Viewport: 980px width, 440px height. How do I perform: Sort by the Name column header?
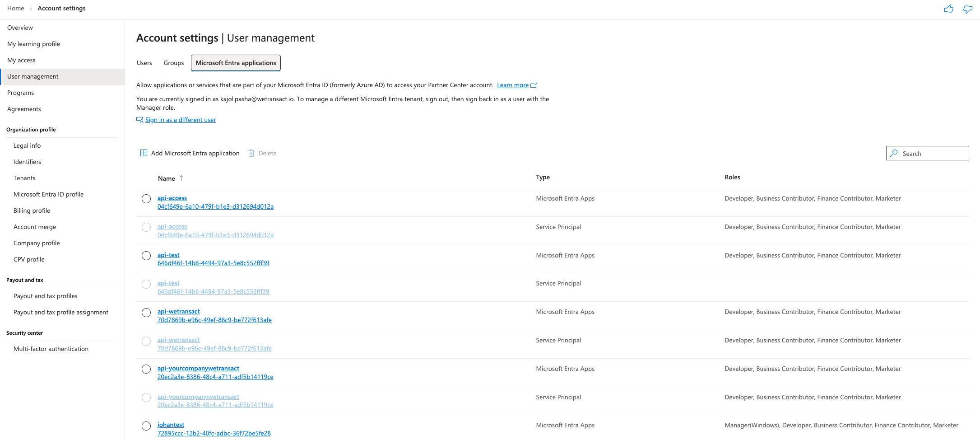166,178
